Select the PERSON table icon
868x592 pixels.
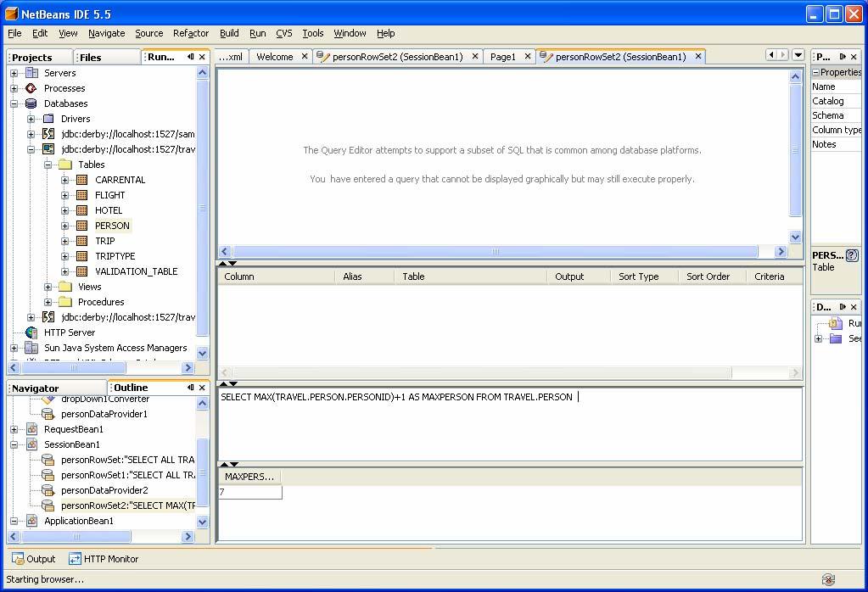(x=82, y=226)
